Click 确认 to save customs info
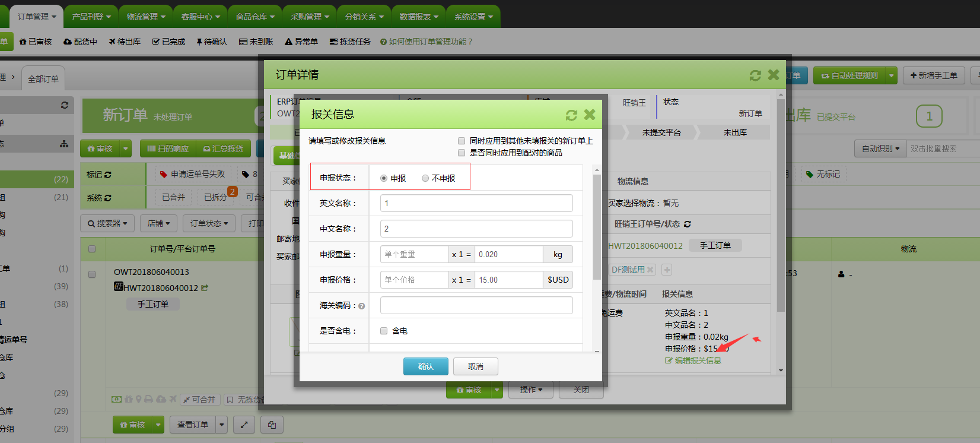 (x=426, y=366)
